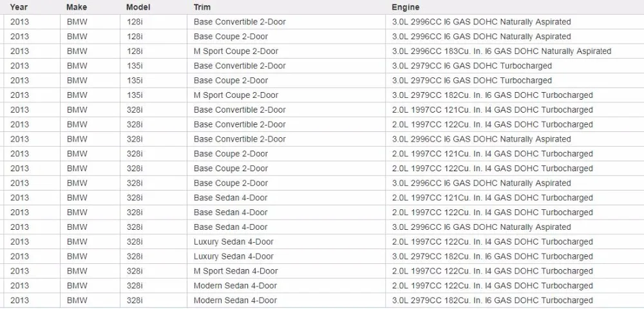Click the 3.0L 2996CC 183Cu. In. engine cell
This screenshot has height=309, width=644.
point(515,51)
